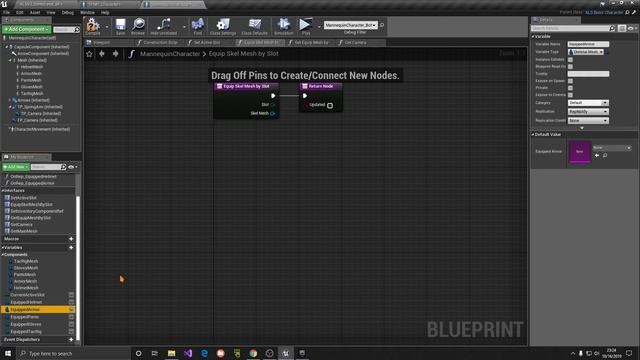Open Visual Studio from taskbar
The image size is (640, 360).
[x=188, y=353]
